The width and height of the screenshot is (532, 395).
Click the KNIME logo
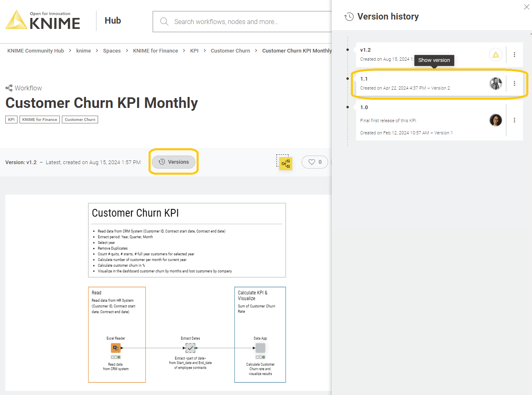42,20
